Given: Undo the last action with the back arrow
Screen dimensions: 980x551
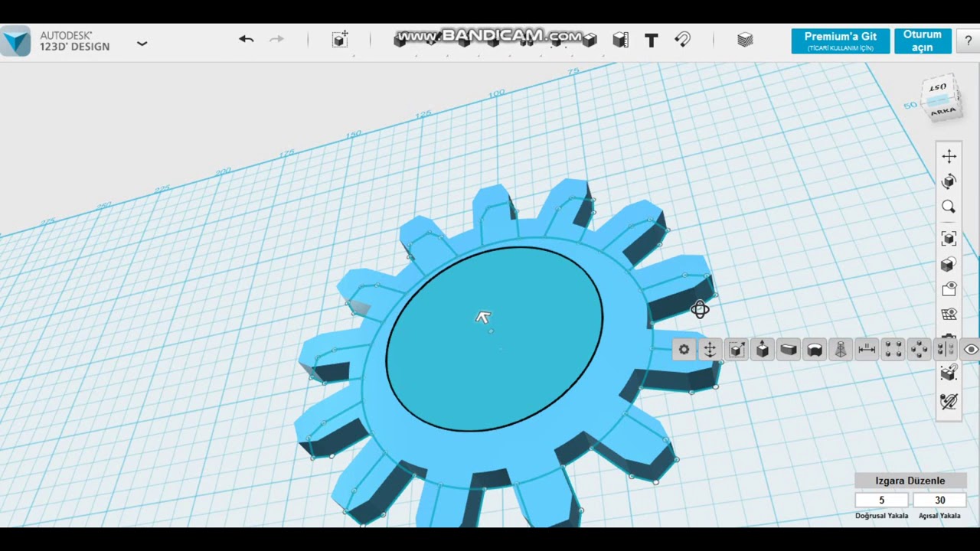Looking at the screenshot, I should (246, 39).
